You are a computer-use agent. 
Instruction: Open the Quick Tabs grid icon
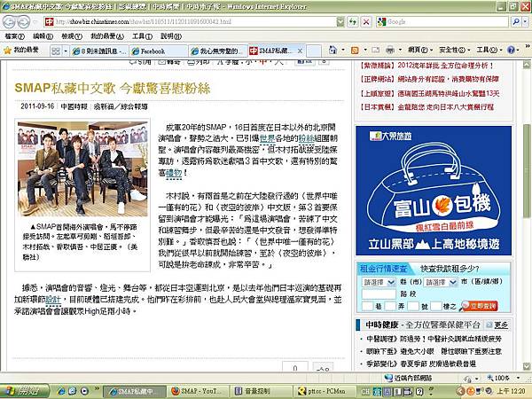[x=56, y=51]
